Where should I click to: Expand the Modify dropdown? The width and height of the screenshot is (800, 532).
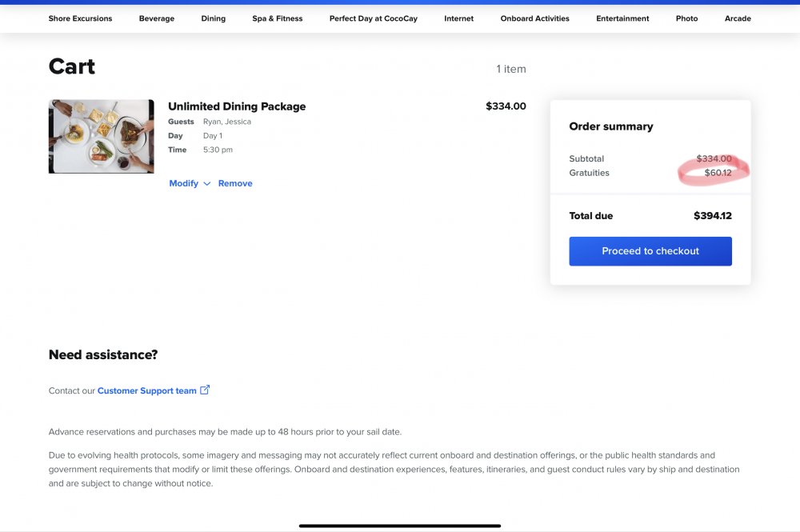[190, 183]
